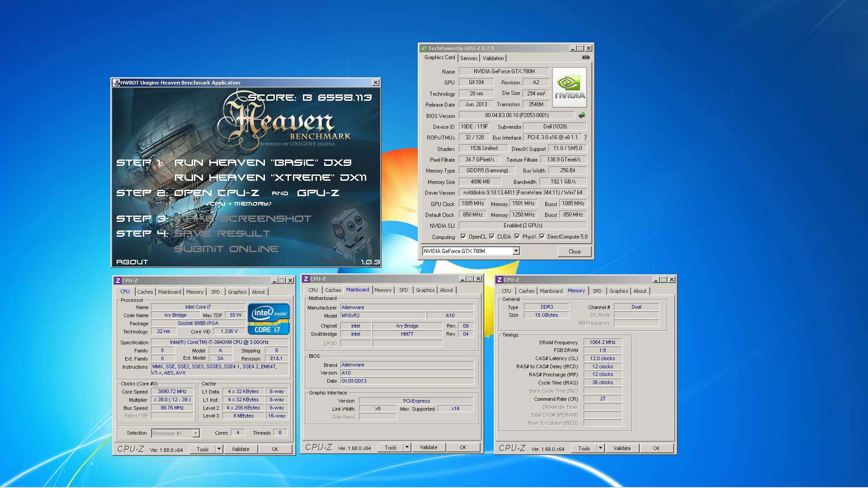868x488 pixels.
Task: Click Tools button in CPU-Z Mainboard window
Action: tap(391, 447)
